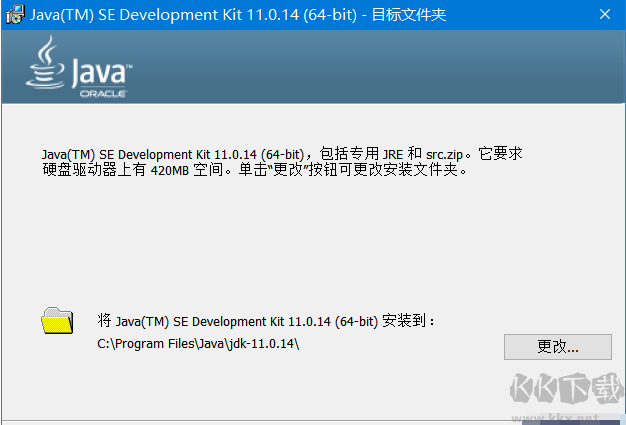This screenshot has width=626, height=425.
Task: Click the yellow folder icon
Action: (x=57, y=320)
